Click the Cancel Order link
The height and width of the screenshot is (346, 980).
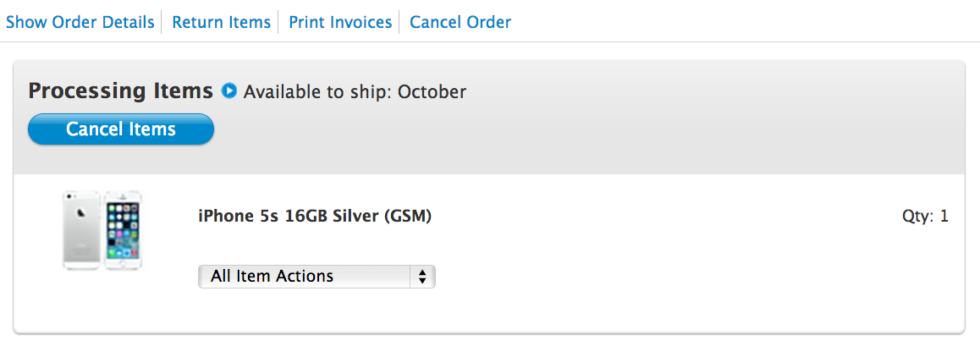click(460, 22)
